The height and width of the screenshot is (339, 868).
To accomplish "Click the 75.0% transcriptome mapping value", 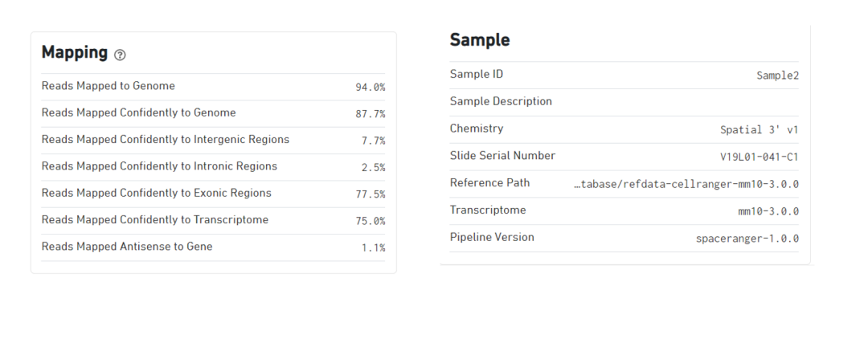I will point(370,221).
